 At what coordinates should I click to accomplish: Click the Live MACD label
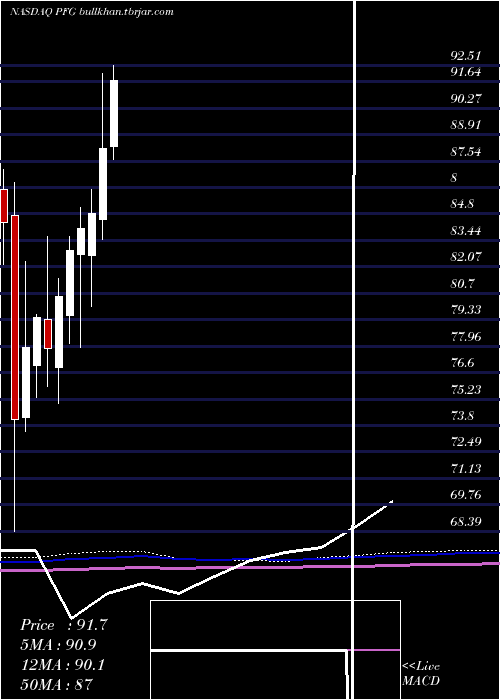coord(421,674)
